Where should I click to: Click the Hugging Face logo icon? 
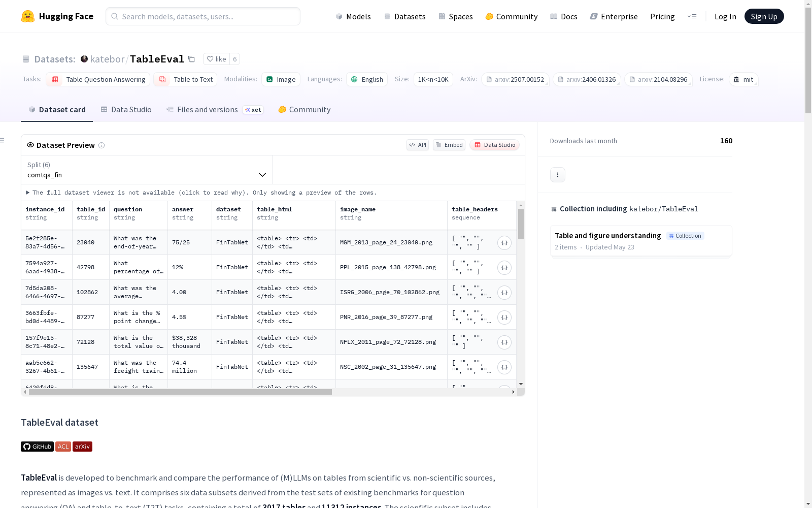28,16
